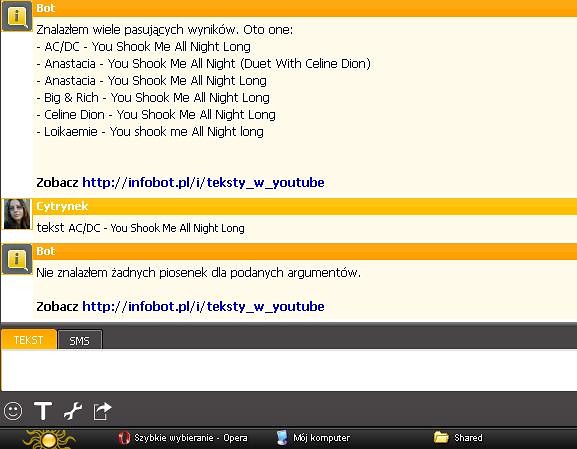Open the last infobot.pl teksty_w_youtube link
The height and width of the screenshot is (449, 577).
coord(203,307)
